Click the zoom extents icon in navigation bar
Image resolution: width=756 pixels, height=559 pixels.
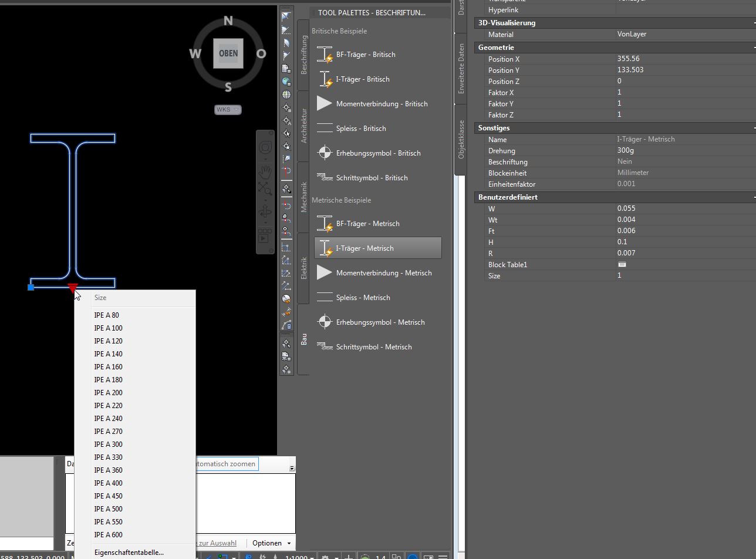tap(265, 189)
